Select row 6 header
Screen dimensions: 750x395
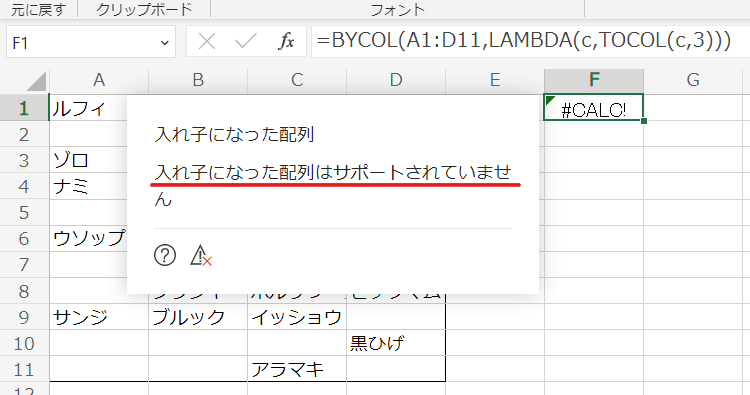24,239
